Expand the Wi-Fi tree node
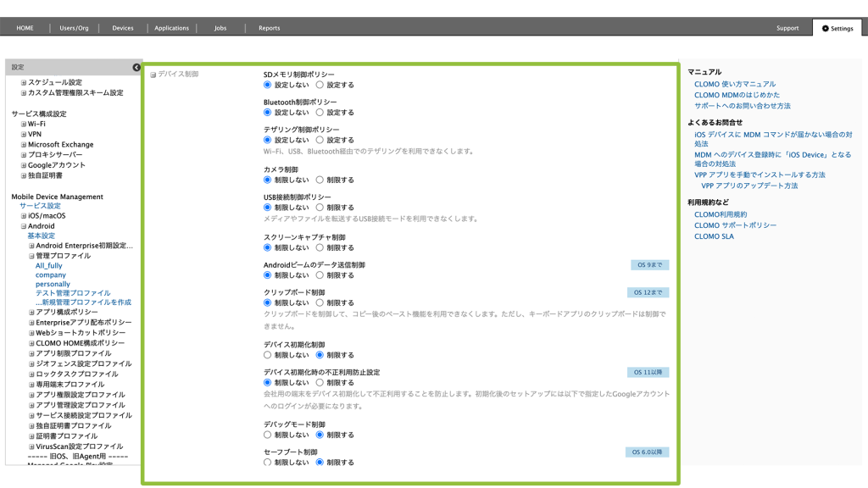The width and height of the screenshot is (868, 488). [x=24, y=124]
